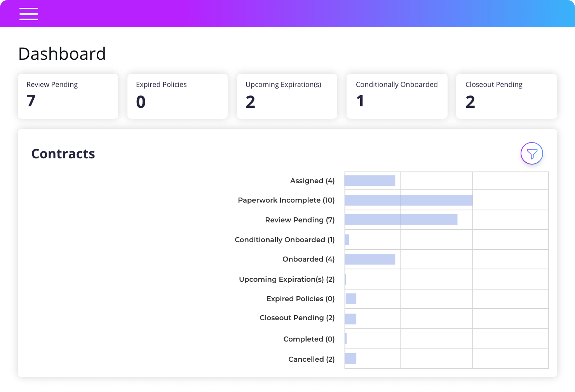Open the Review Pending summary card
The height and width of the screenshot is (392, 575).
pyautogui.click(x=68, y=96)
